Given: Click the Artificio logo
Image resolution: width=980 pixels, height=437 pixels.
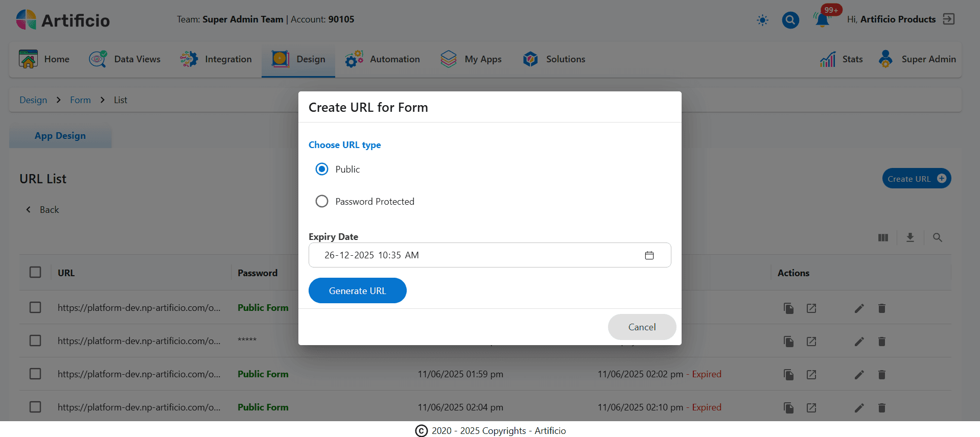Looking at the screenshot, I should click(x=63, y=20).
